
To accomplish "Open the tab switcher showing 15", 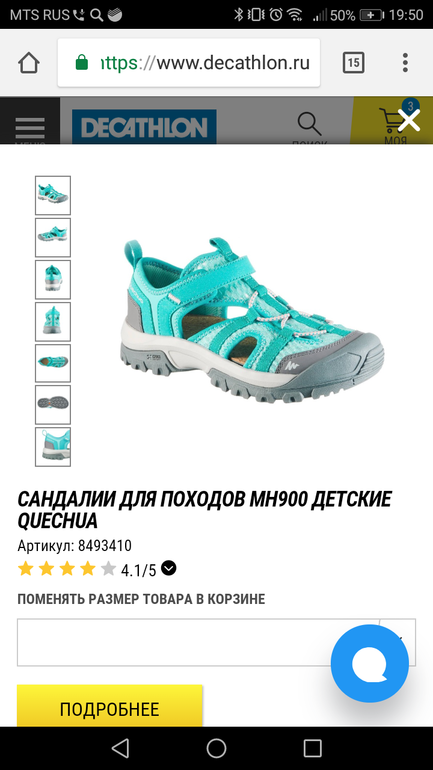I will (353, 63).
